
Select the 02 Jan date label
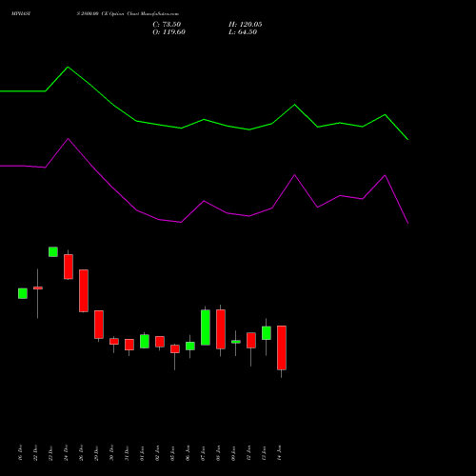(x=157, y=453)
